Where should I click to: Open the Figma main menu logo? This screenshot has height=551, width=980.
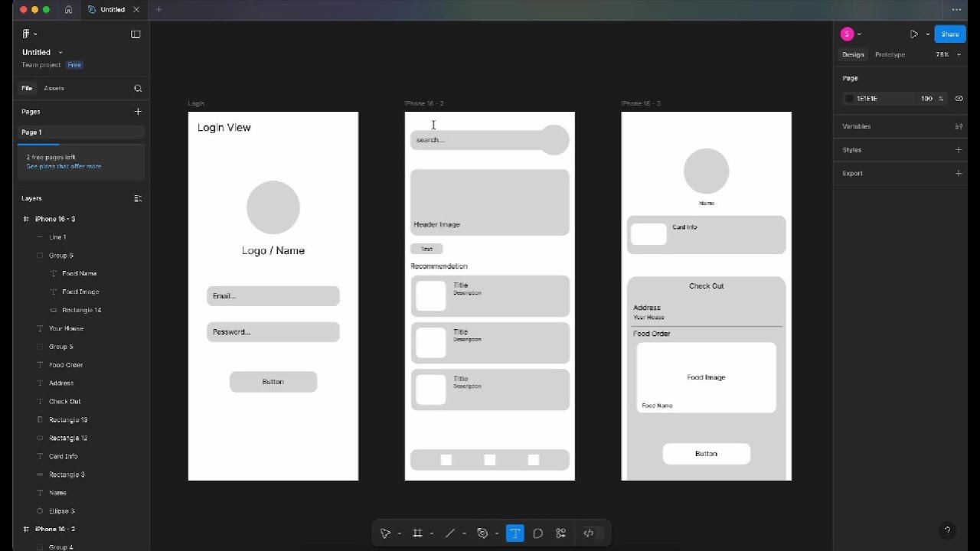click(26, 34)
